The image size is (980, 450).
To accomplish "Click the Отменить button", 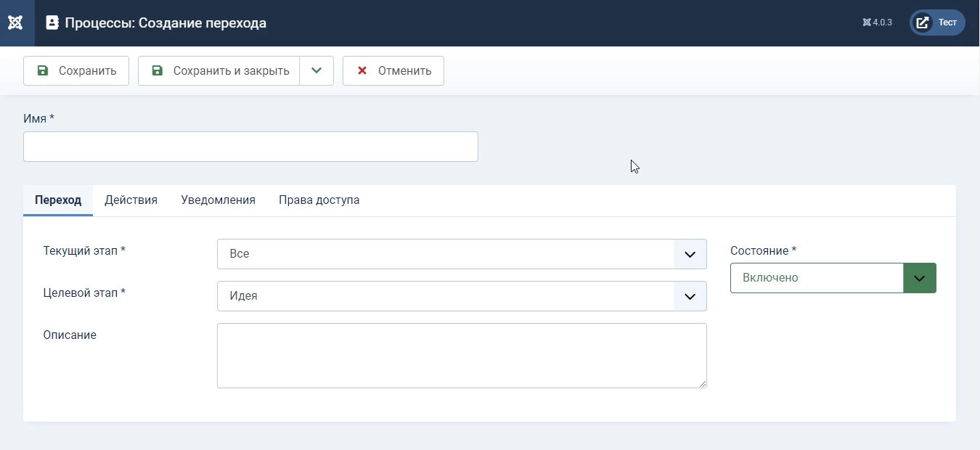I will (x=393, y=70).
